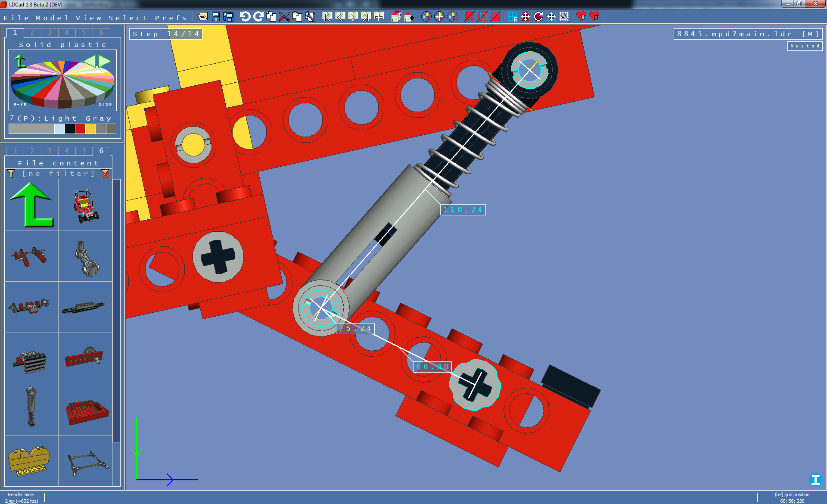This screenshot has width=827, height=504.
Task: Paste from clipboard toolbar icon
Action: 297,17
